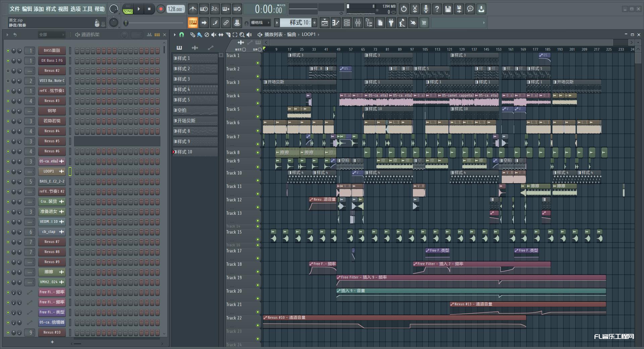This screenshot has height=349, width=644.
Task: Open help with question mark icon
Action: pyautogui.click(x=437, y=9)
